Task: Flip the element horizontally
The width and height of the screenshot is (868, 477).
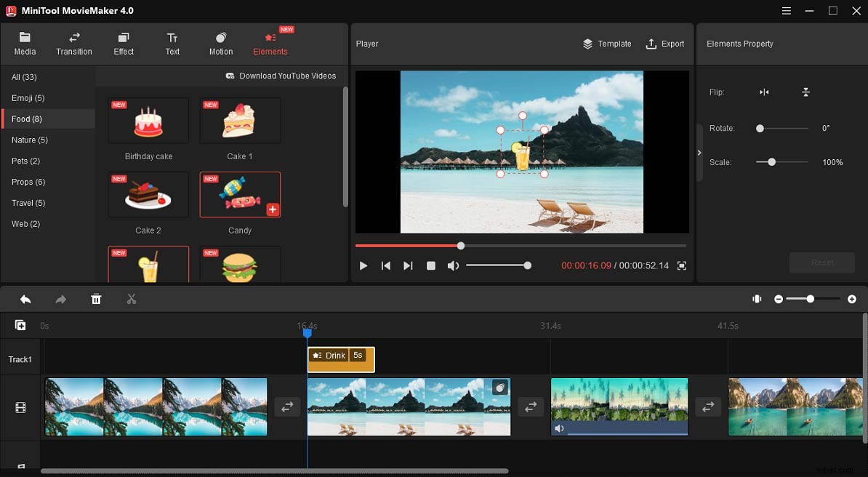Action: (x=763, y=92)
